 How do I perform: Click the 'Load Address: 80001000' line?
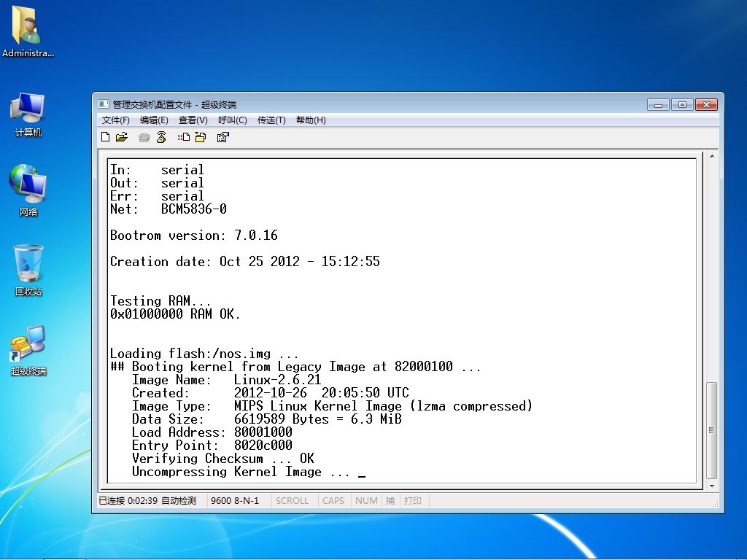[x=212, y=432]
